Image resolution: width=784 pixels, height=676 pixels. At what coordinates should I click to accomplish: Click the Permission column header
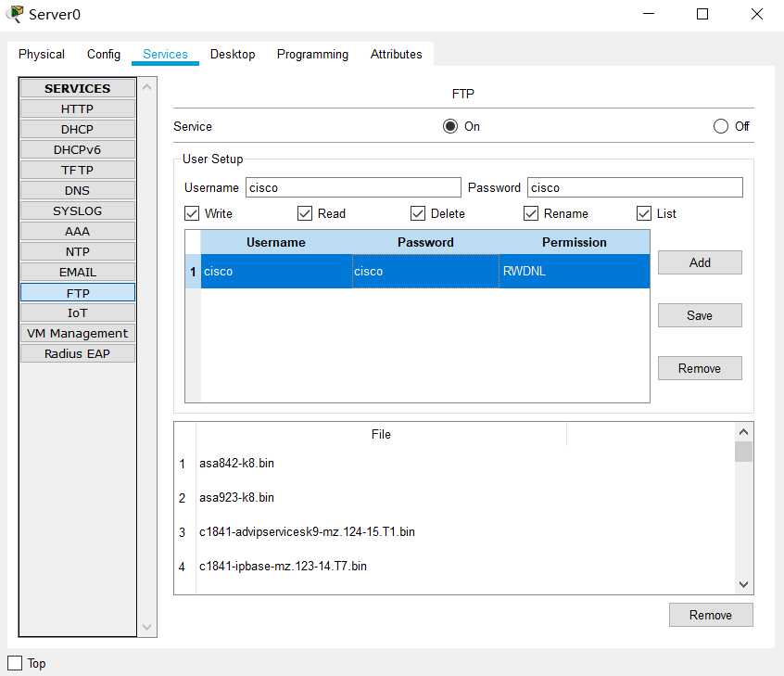click(x=575, y=242)
